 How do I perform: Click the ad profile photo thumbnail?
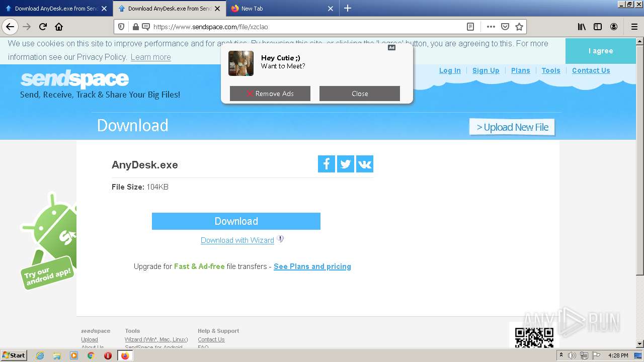point(241,63)
